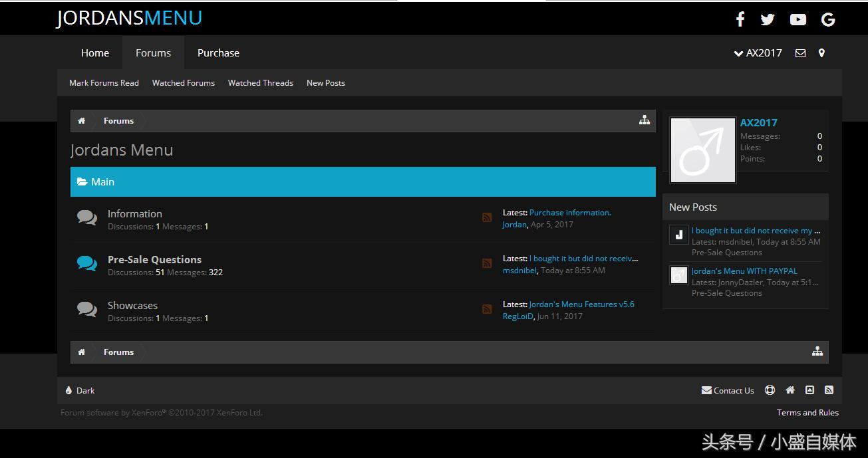Click the Contact Us link
The height and width of the screenshot is (458, 868).
point(728,391)
